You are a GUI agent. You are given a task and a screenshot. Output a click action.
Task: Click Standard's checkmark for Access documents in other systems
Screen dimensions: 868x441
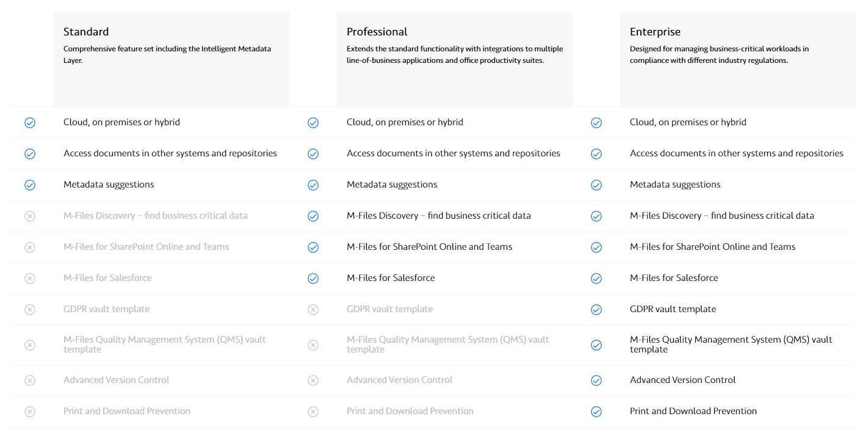[30, 154]
